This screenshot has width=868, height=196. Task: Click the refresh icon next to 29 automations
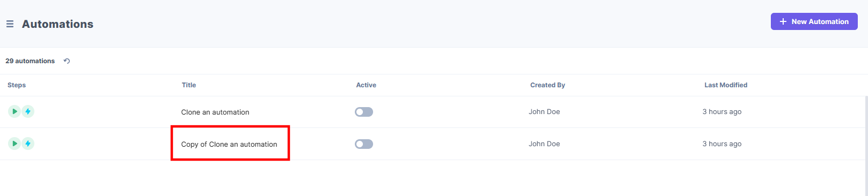tap(67, 61)
